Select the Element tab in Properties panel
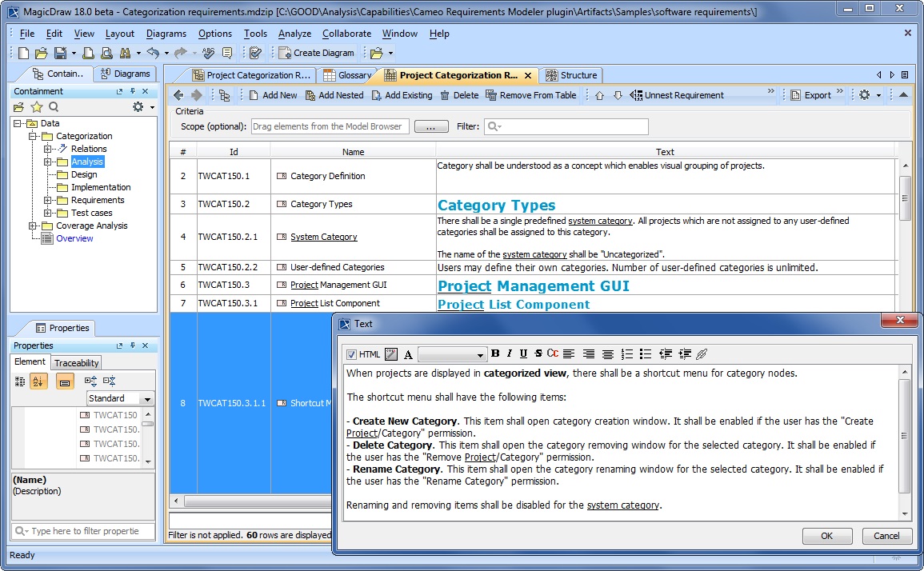The width and height of the screenshot is (924, 571). [x=30, y=362]
